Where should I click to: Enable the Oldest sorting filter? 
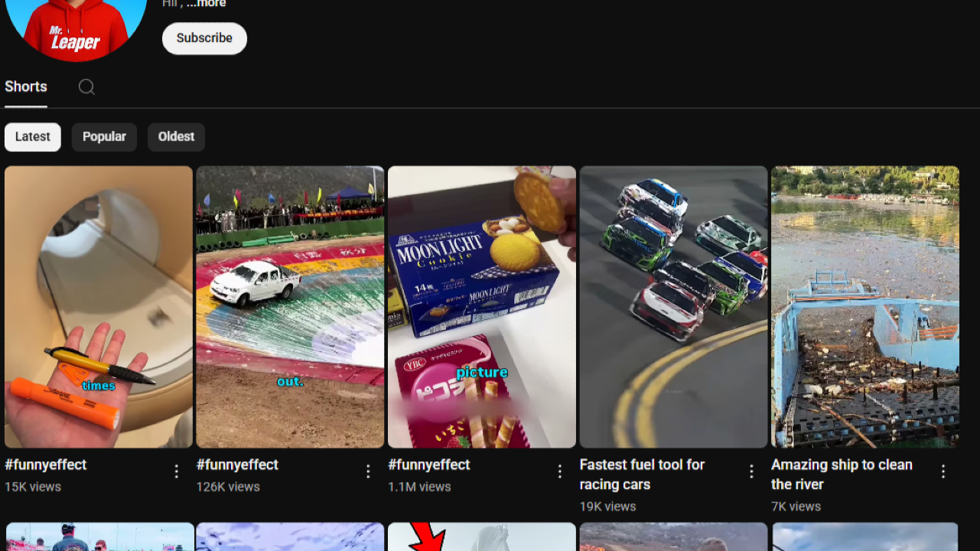point(176,136)
